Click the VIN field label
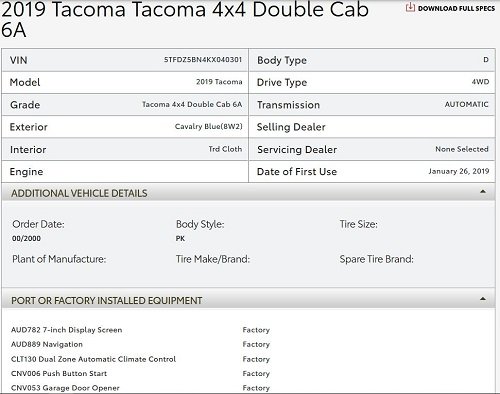This screenshot has width=500, height=394. 19,60
